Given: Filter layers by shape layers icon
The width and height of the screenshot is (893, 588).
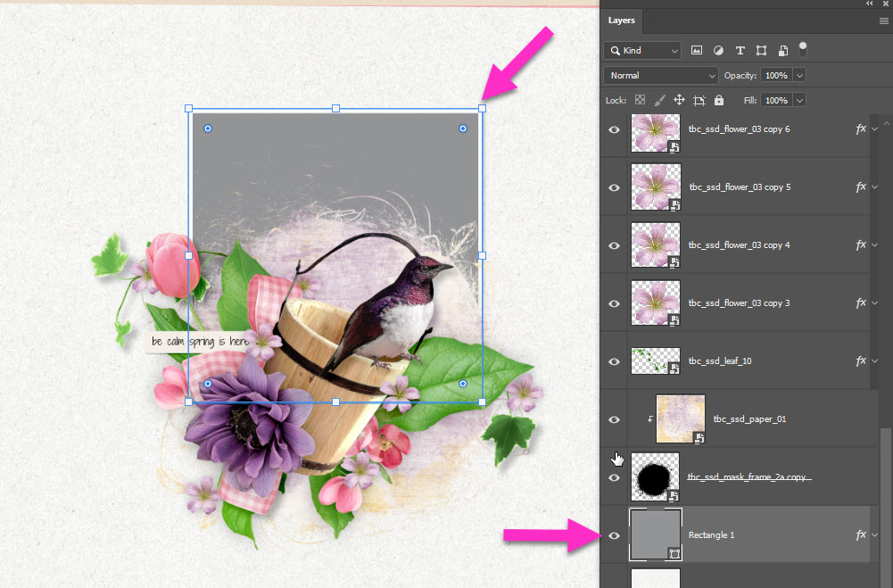Looking at the screenshot, I should tap(762, 51).
